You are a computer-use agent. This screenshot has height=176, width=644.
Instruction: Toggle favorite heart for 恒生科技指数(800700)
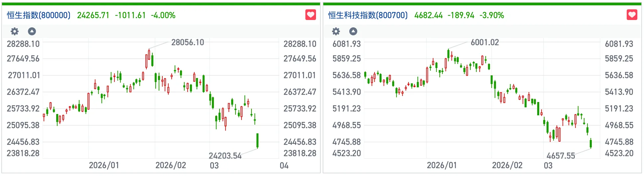click(632, 15)
